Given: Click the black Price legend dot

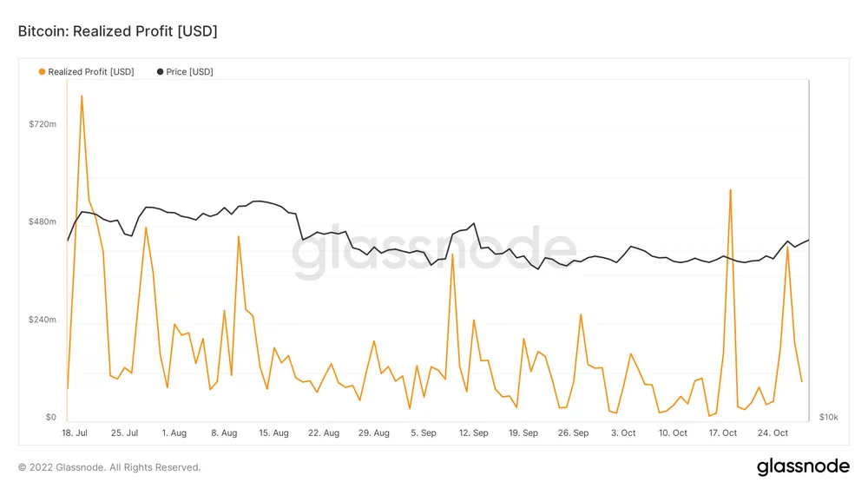Looking at the screenshot, I should (x=160, y=72).
